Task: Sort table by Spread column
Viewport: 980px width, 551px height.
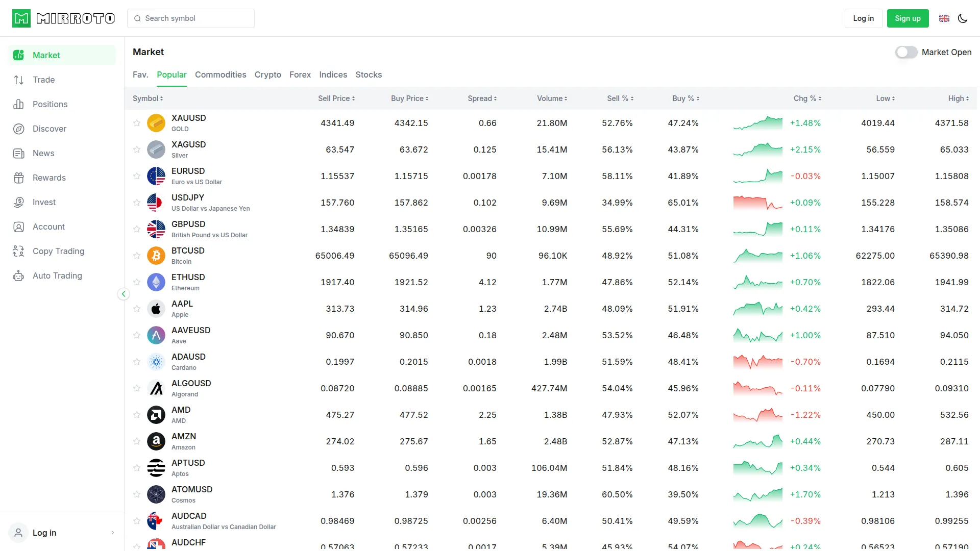Action: coord(482,98)
